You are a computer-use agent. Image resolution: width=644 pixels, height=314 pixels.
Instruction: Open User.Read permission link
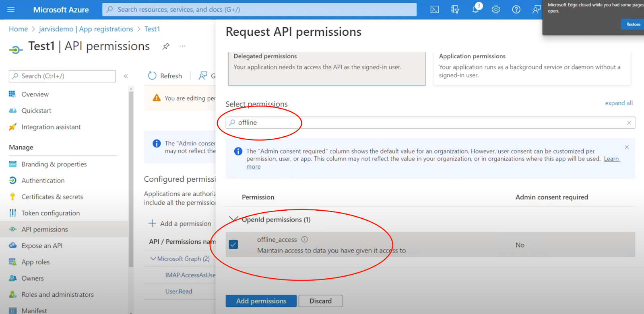pos(179,291)
